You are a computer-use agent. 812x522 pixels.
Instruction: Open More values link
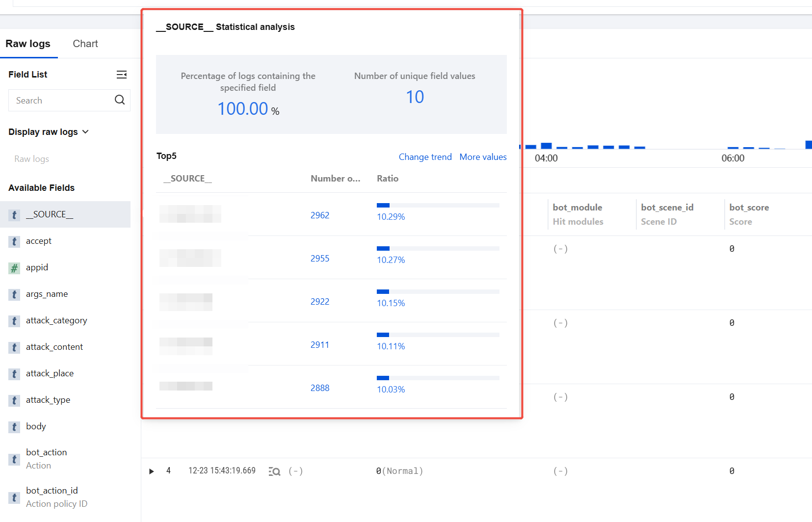[483, 157]
